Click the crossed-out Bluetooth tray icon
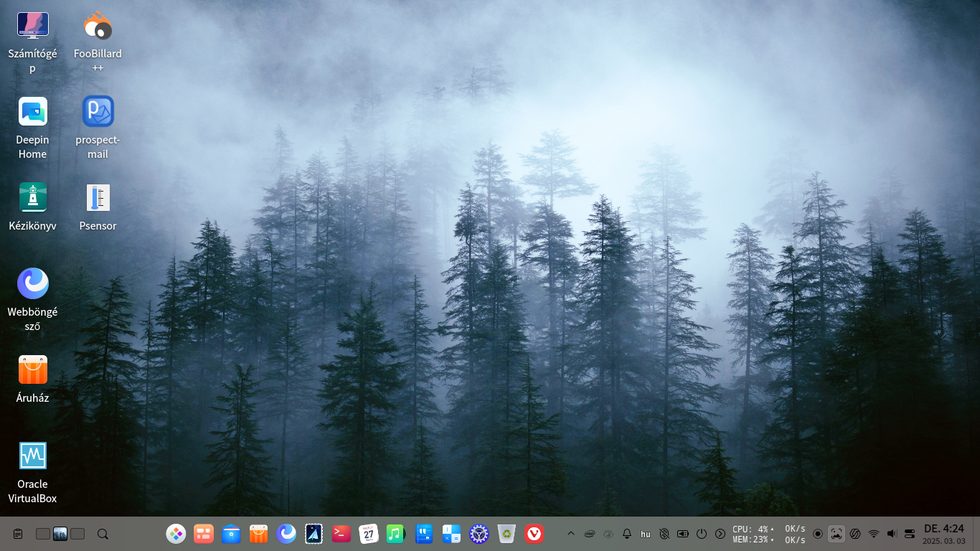This screenshot has height=551, width=980. pos(664,534)
